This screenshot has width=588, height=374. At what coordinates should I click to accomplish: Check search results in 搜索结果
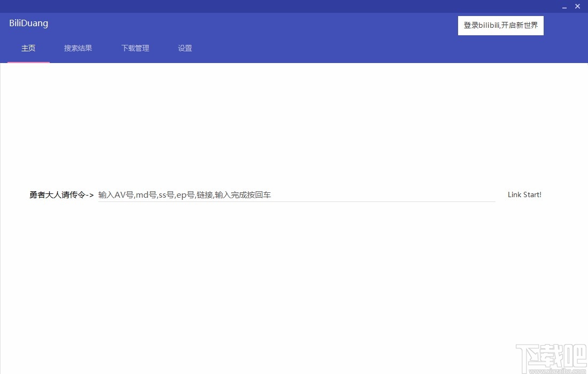78,48
